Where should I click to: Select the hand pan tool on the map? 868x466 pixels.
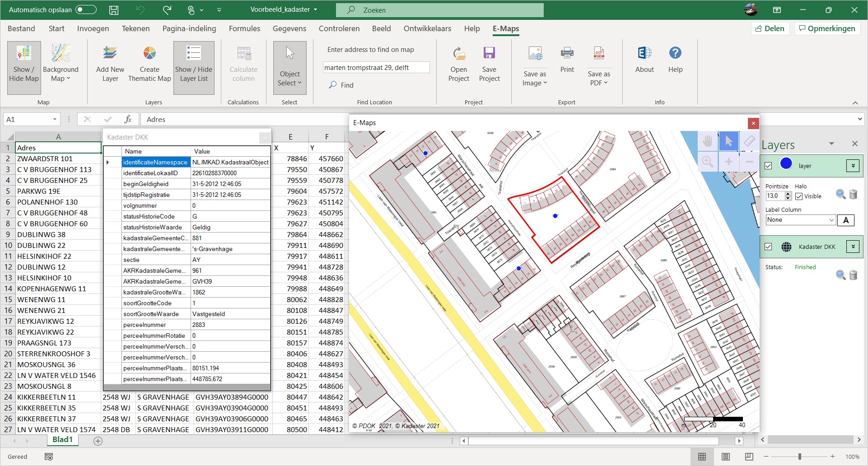(x=707, y=141)
